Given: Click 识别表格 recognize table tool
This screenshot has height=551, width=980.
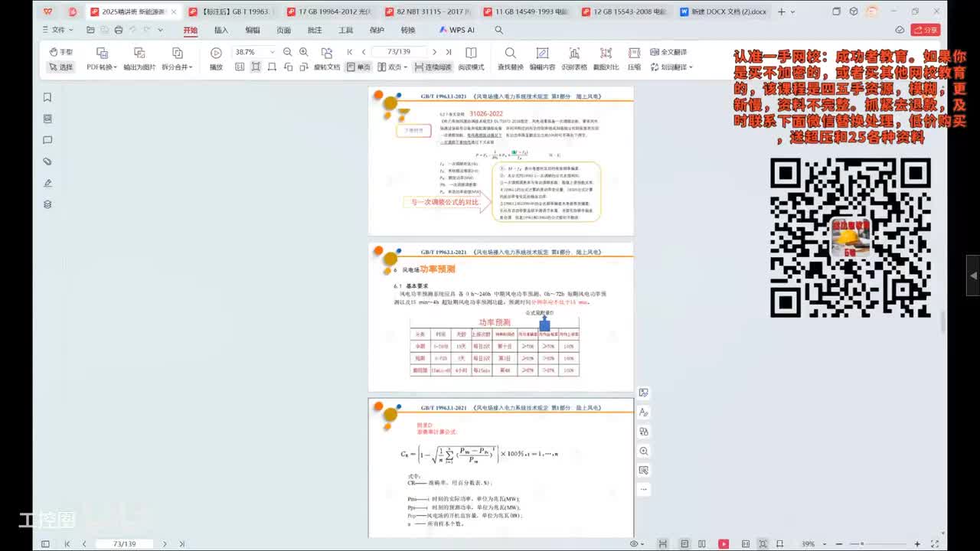Looking at the screenshot, I should [x=574, y=59].
